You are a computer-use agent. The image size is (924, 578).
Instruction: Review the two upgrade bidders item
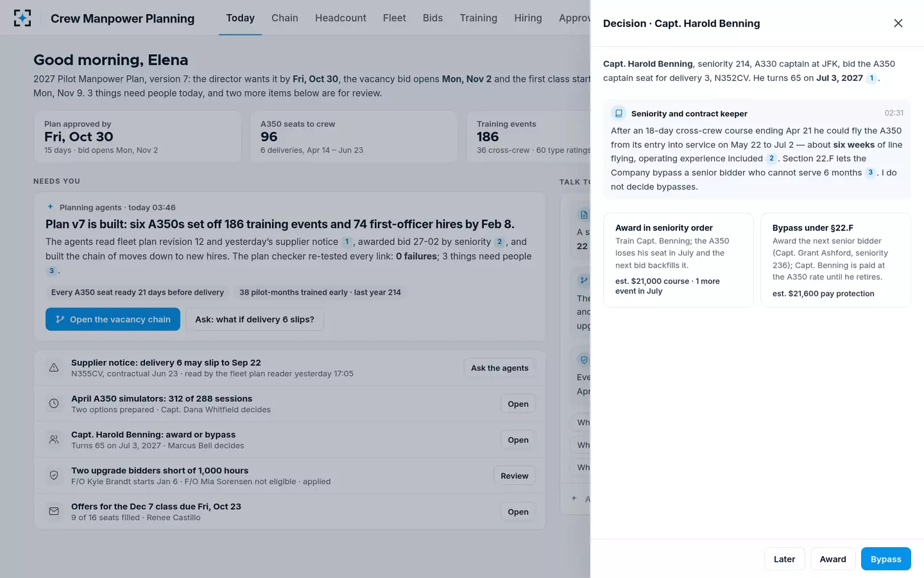point(515,476)
